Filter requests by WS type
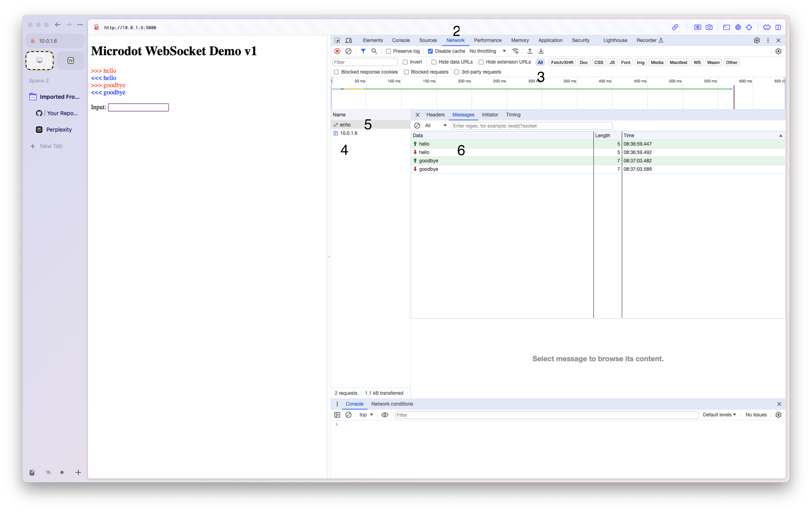This screenshot has height=512, width=812. (x=697, y=62)
